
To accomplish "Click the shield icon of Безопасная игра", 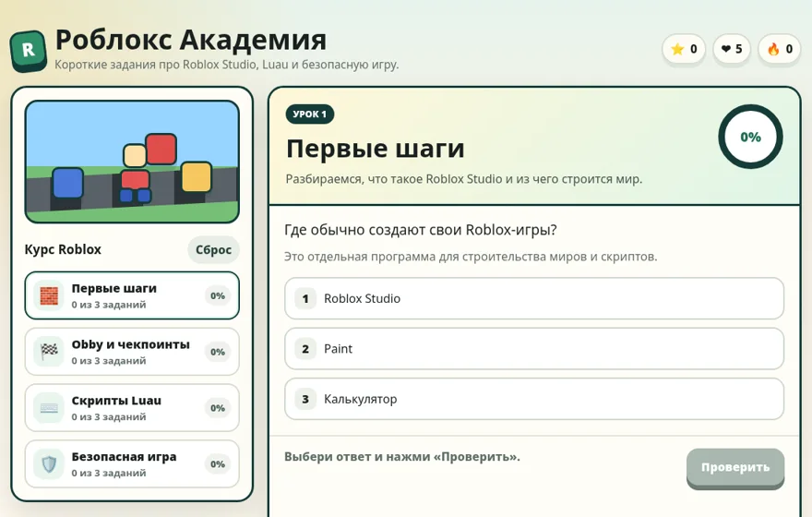I will tap(49, 464).
